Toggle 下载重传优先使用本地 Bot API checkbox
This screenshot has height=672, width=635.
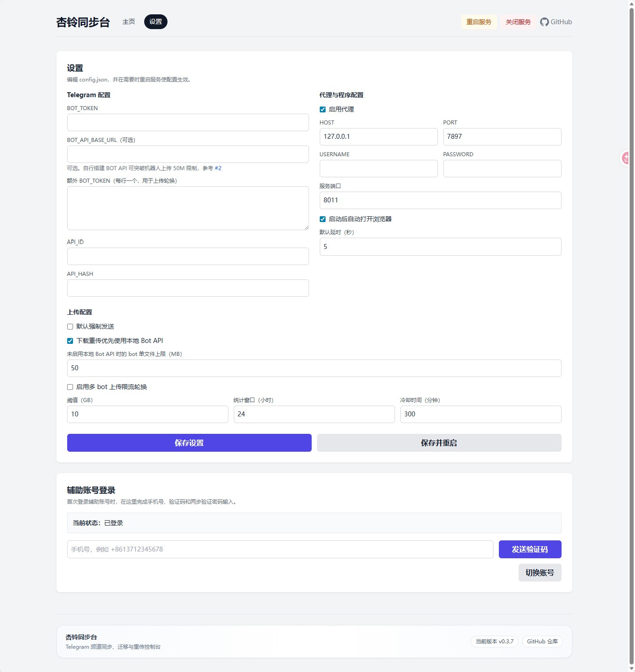[70, 341]
